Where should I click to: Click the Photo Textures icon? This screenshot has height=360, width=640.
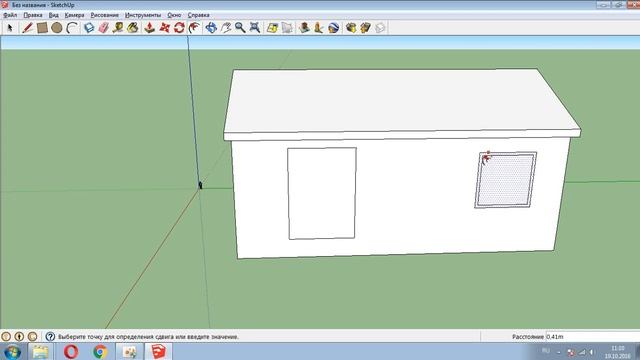[x=319, y=28]
